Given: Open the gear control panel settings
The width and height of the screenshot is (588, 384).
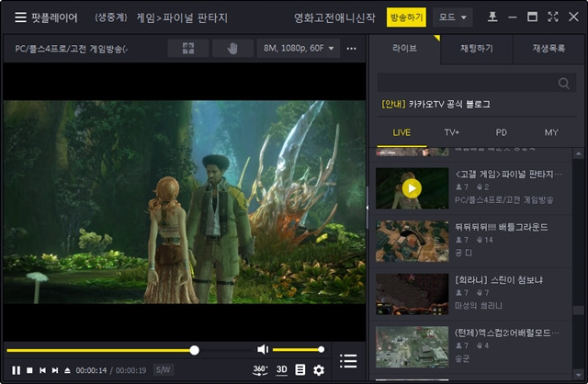Looking at the screenshot, I should click(x=319, y=370).
